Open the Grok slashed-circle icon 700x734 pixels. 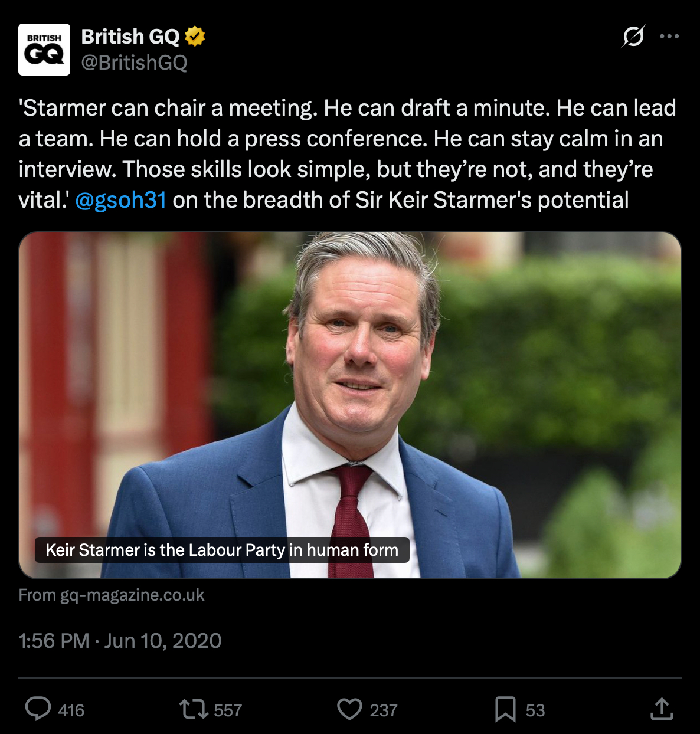pyautogui.click(x=633, y=37)
